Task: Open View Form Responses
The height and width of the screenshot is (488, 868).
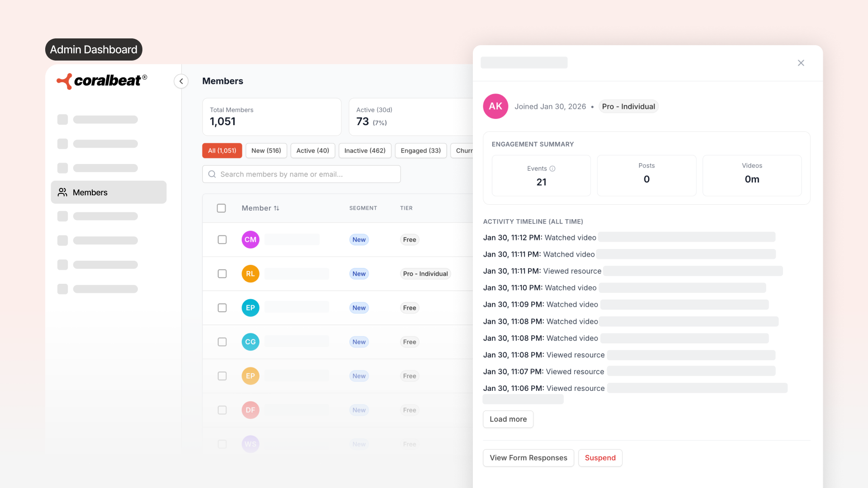Action: [528, 458]
